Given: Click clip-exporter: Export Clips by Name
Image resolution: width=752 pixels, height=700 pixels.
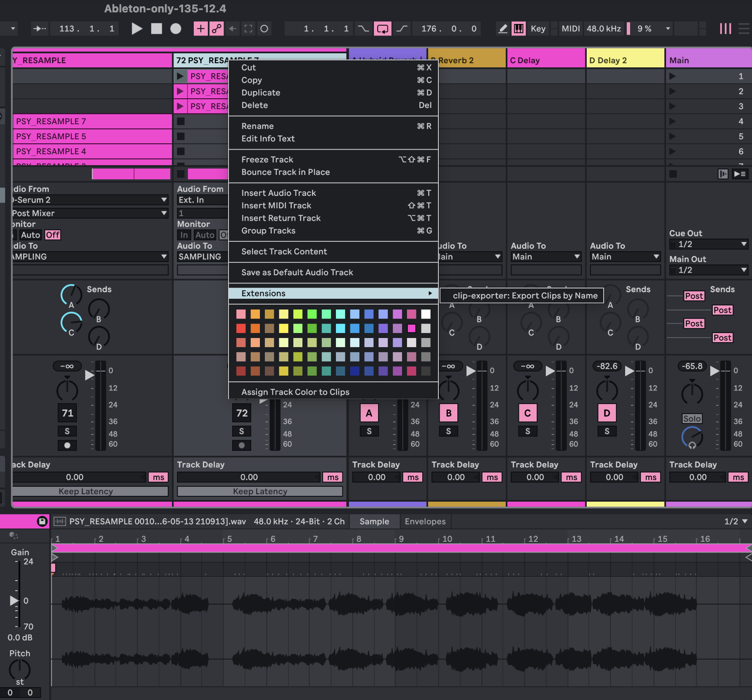Looking at the screenshot, I should coord(522,295).
